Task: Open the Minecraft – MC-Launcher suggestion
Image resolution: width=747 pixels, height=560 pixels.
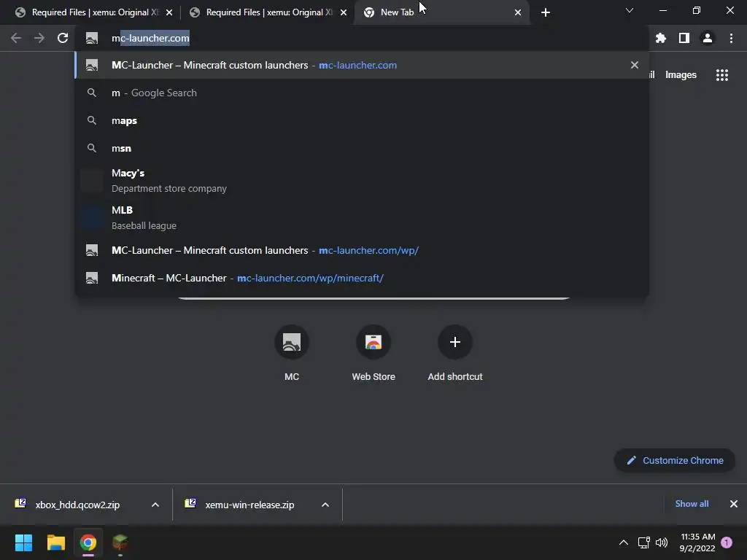Action: pyautogui.click(x=362, y=278)
